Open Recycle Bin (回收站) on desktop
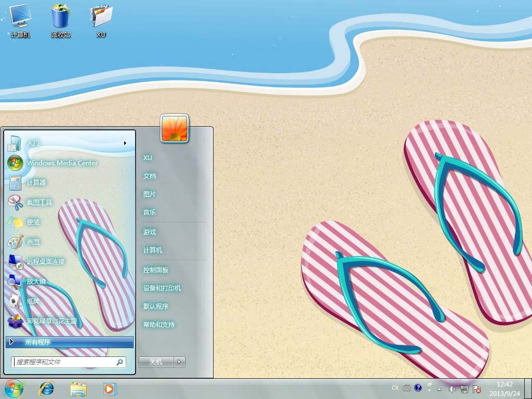Image resolution: width=532 pixels, height=399 pixels. 61,21
